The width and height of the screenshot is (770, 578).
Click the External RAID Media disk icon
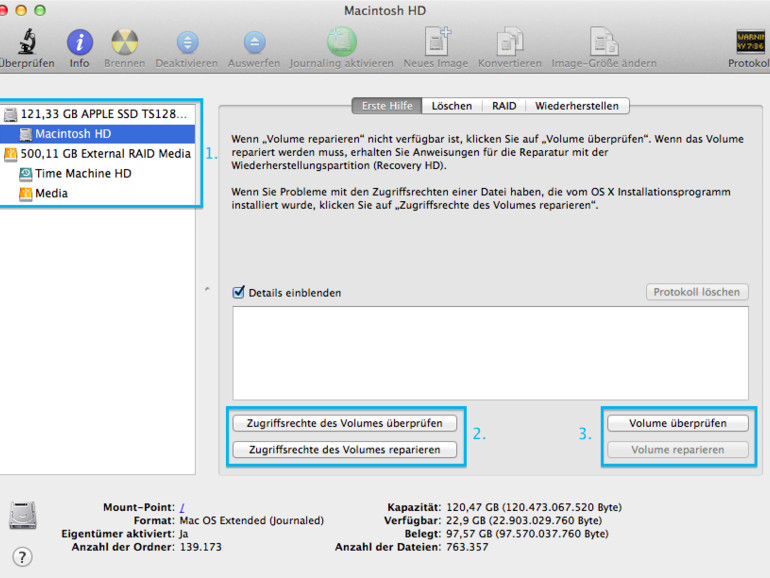pyautogui.click(x=10, y=154)
